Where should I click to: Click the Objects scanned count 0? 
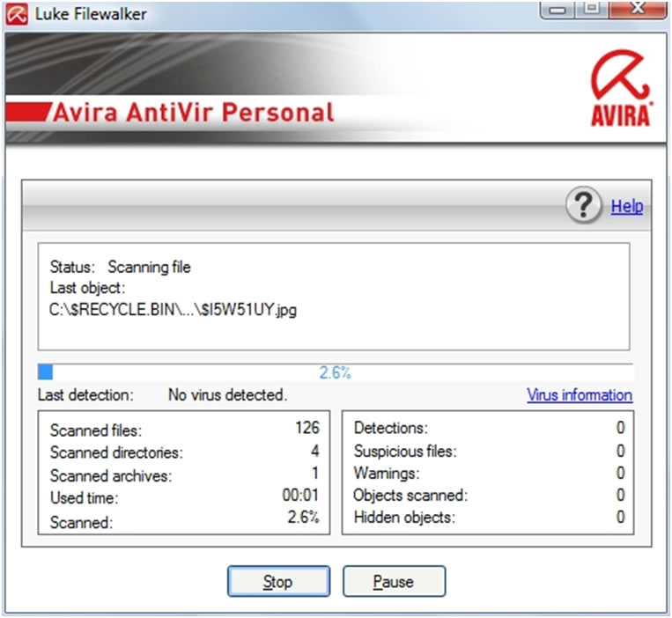(x=621, y=495)
